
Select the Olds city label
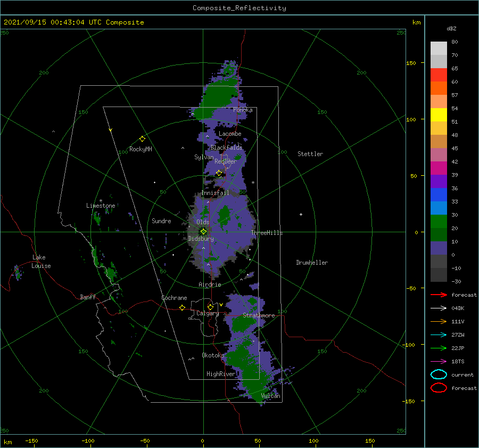pos(203,222)
